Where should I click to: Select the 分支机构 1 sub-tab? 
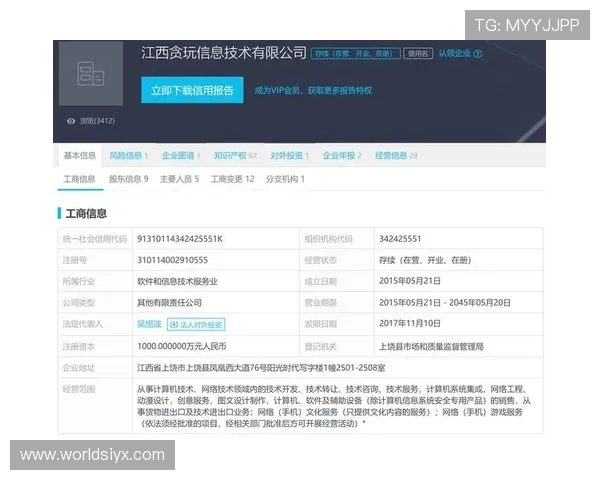pyautogui.click(x=285, y=179)
